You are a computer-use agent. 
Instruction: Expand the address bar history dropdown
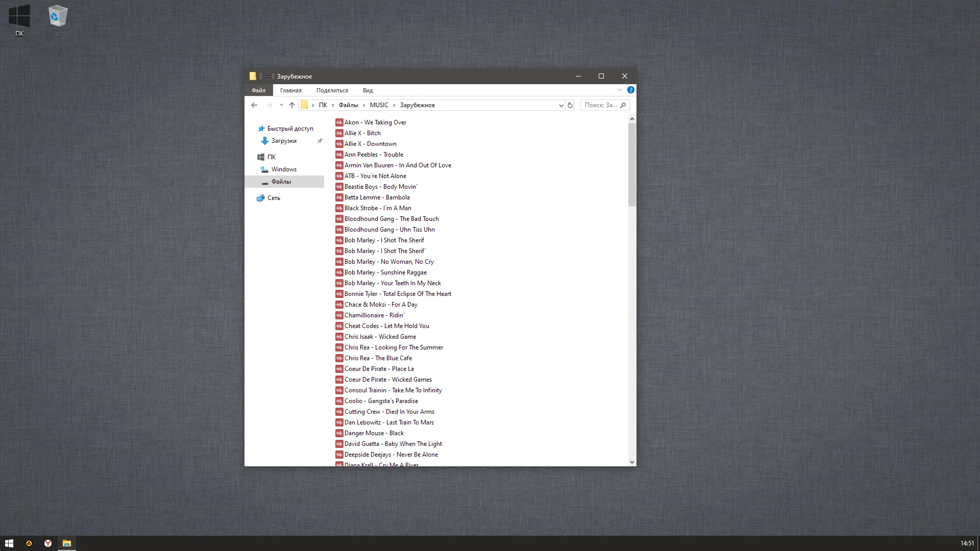pos(561,105)
